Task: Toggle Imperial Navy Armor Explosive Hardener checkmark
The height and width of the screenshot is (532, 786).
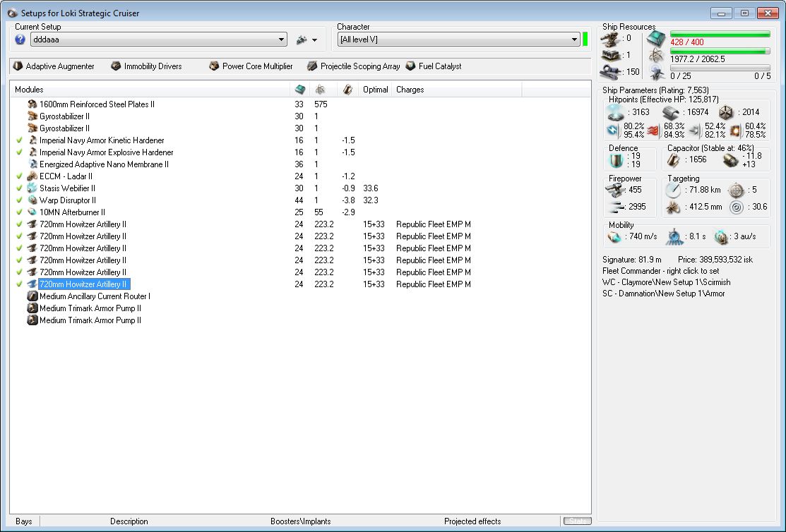Action: [x=20, y=152]
